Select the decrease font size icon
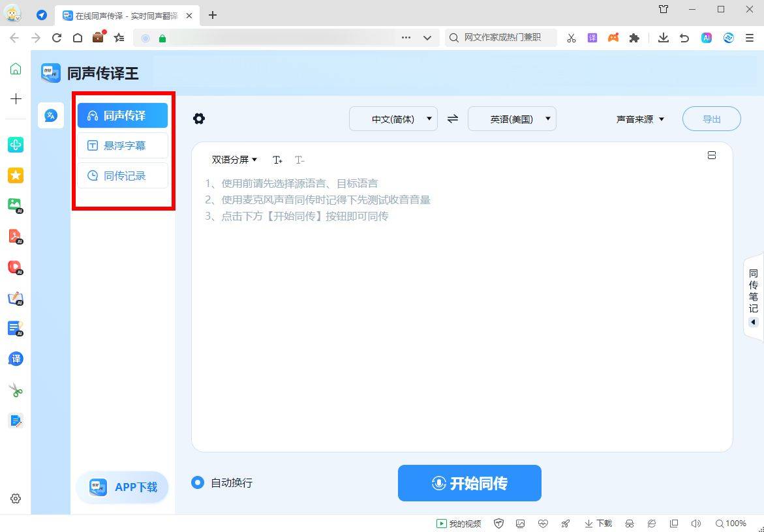The height and width of the screenshot is (532, 764). [299, 160]
